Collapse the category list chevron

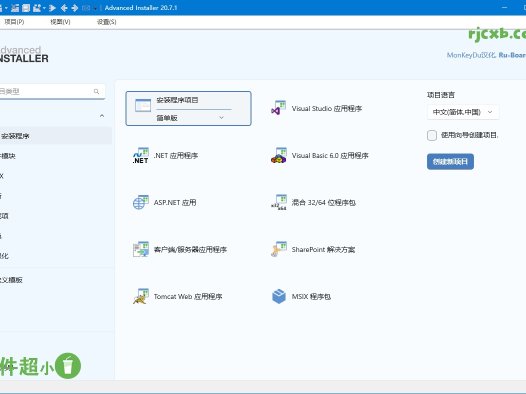coord(102,116)
